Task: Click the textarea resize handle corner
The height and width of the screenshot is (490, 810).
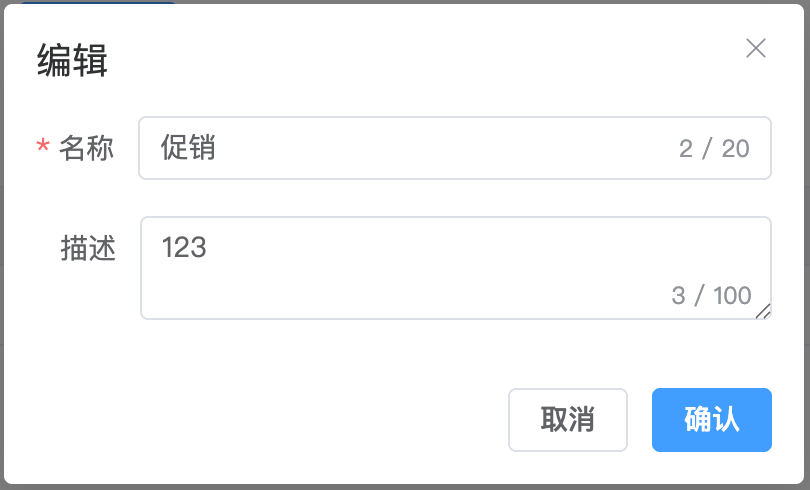Action: click(763, 312)
